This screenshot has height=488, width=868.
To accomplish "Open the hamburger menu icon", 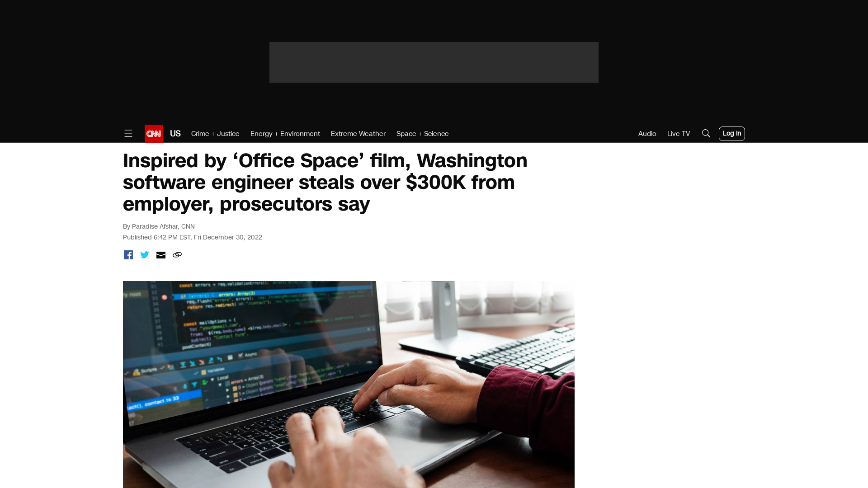I will click(128, 133).
